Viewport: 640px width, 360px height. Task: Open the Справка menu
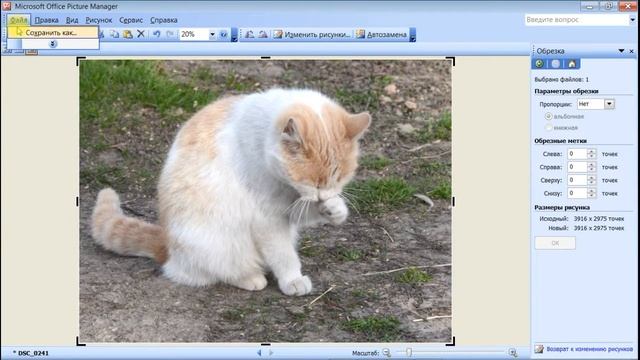click(164, 20)
